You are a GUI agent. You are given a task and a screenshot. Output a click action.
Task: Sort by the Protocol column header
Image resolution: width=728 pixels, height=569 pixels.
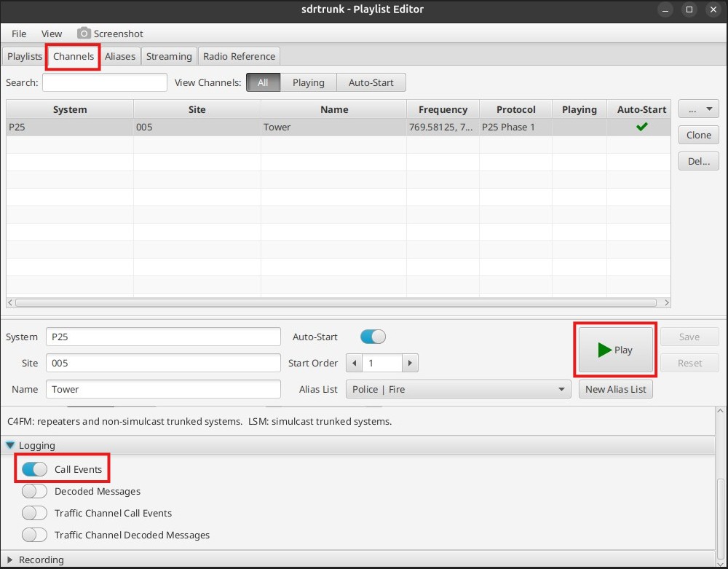tap(516, 109)
